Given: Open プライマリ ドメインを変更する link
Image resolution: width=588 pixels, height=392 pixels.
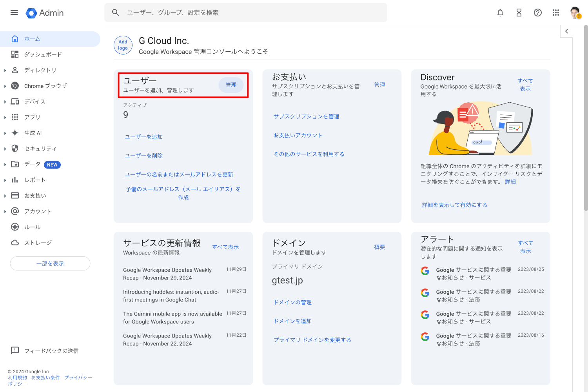Looking at the screenshot, I should tap(312, 340).
